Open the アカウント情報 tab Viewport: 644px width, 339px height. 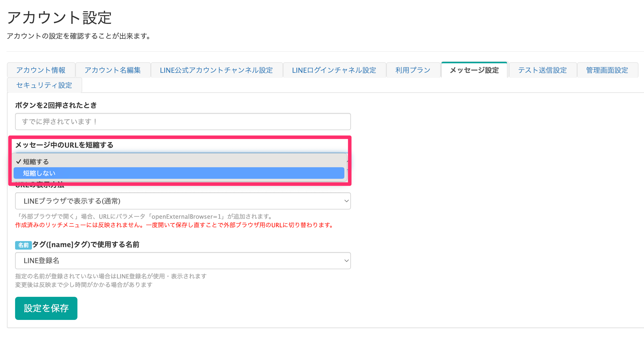41,70
